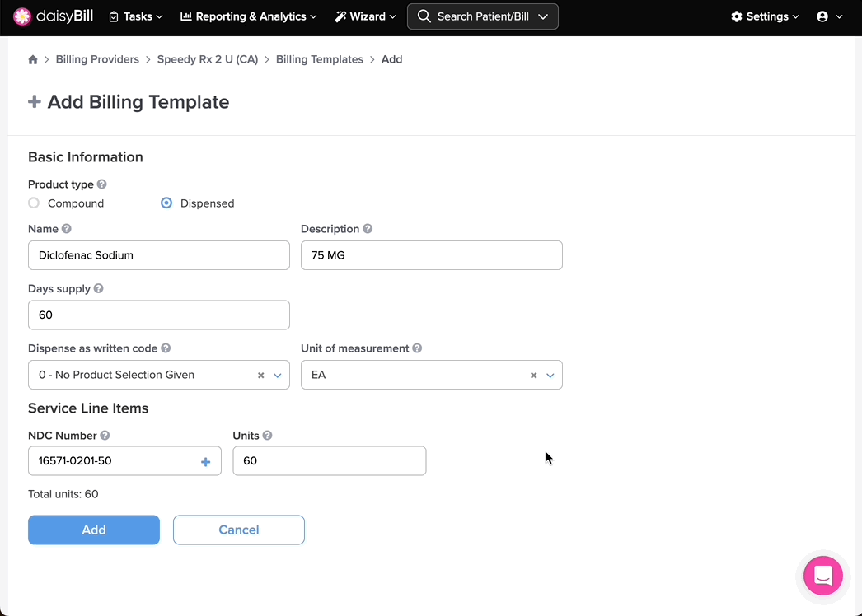
Task: Click the NDC Number help icon
Action: pos(105,435)
